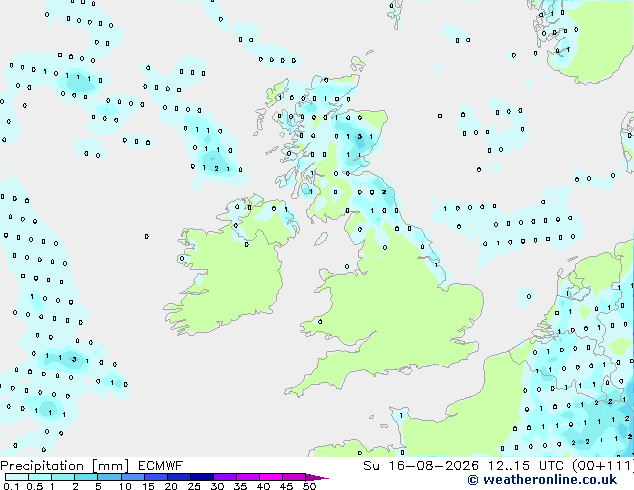Click the 'Precipitation' title text
This screenshot has width=634, height=490.
point(42,466)
